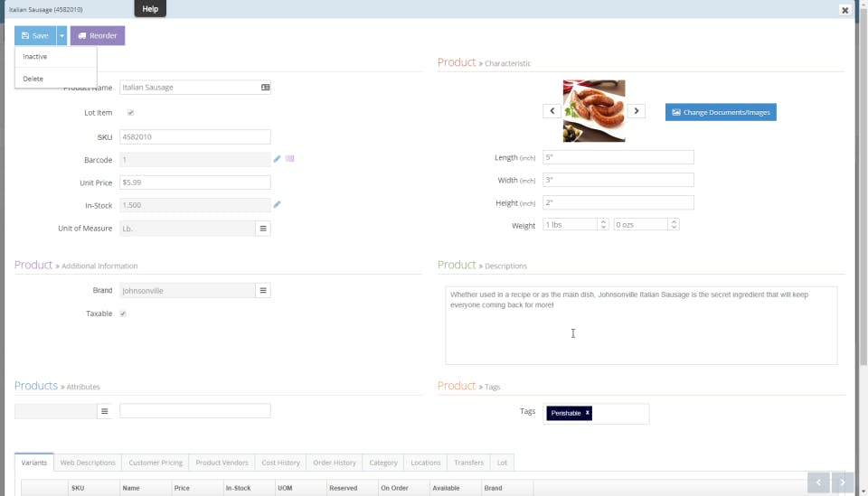
Task: Open the Unit of Measure list
Action: tap(263, 229)
